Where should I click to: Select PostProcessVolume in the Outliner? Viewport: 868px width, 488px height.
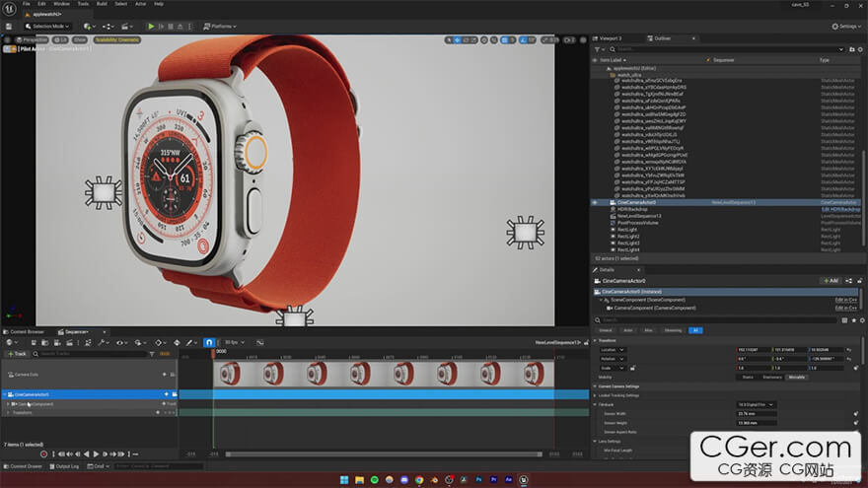638,223
